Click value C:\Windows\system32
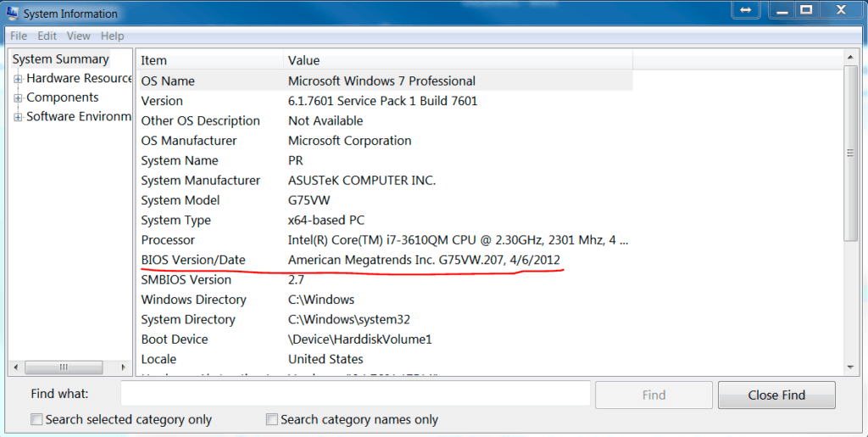The width and height of the screenshot is (868, 437). click(x=348, y=320)
